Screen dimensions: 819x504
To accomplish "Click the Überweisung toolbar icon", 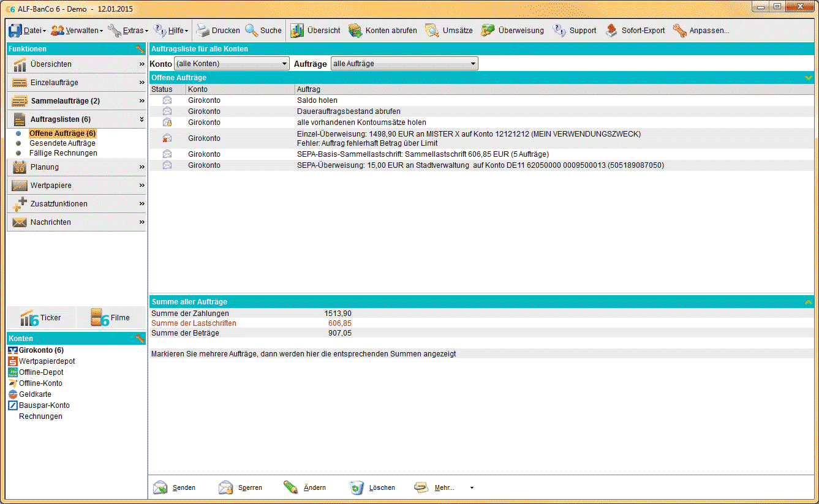I will point(488,31).
